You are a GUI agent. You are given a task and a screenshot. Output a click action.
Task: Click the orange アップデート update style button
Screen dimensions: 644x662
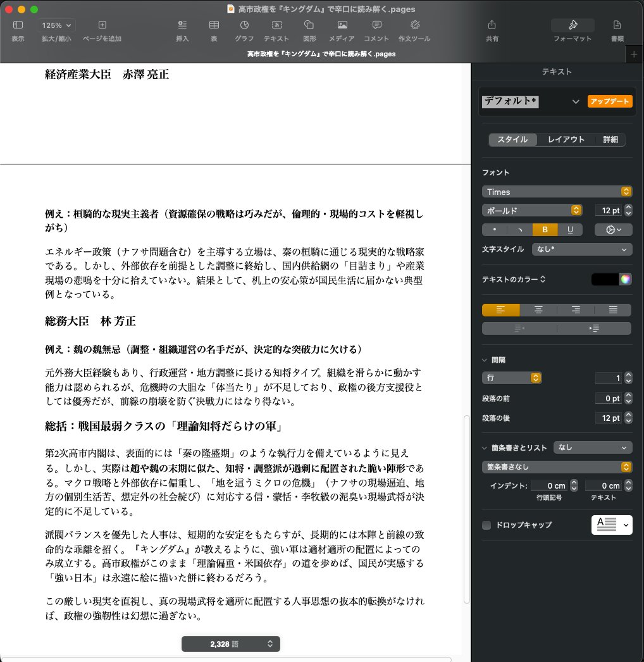[x=610, y=101]
